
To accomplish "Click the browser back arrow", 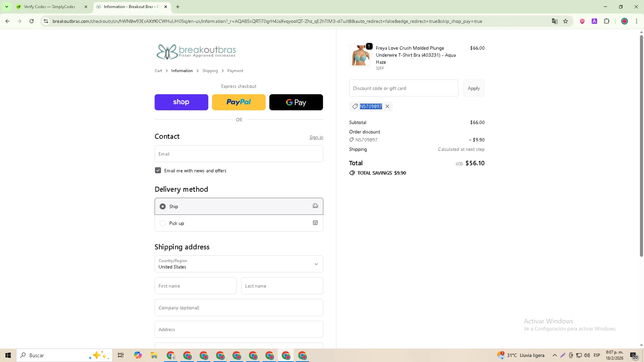I will tap(7, 21).
